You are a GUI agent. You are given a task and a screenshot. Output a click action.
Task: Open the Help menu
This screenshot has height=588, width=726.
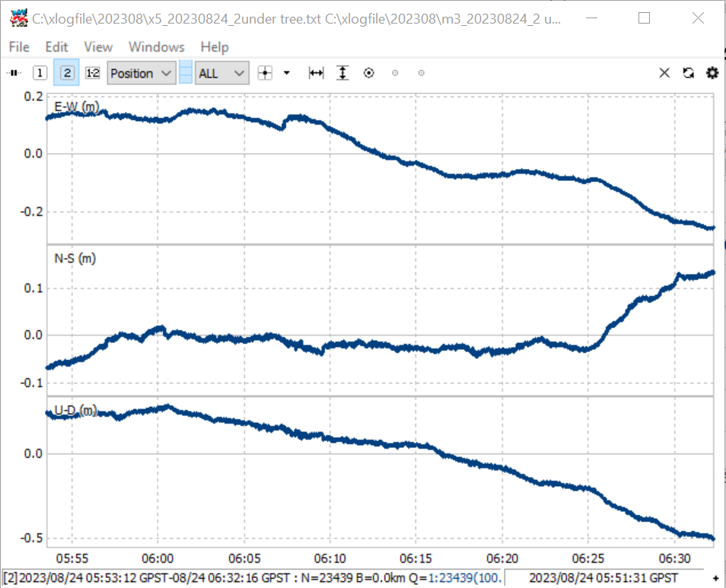215,46
